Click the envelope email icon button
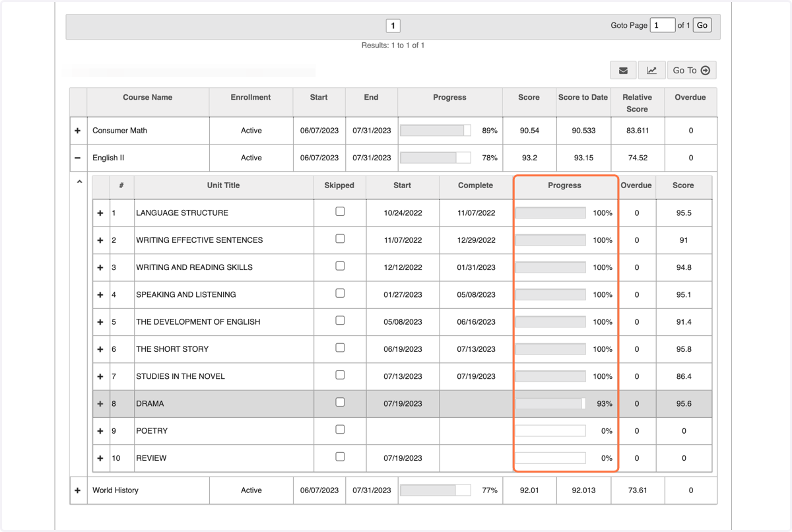 tap(623, 71)
